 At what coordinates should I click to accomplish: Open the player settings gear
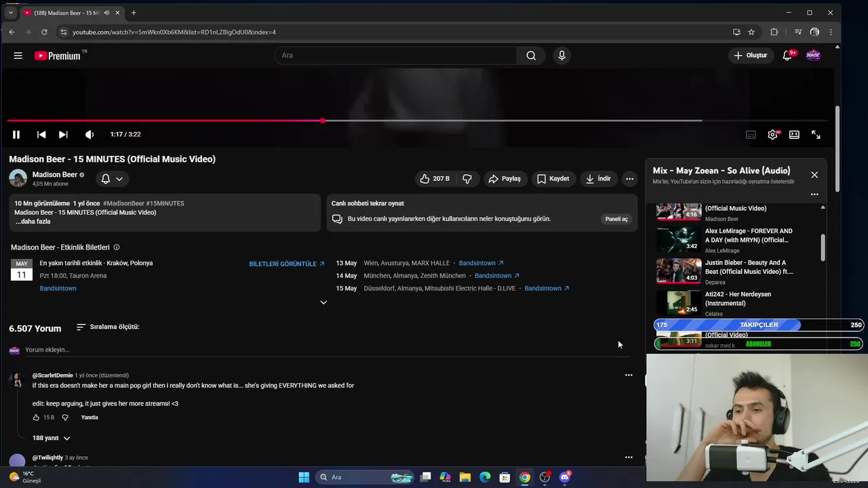point(772,134)
